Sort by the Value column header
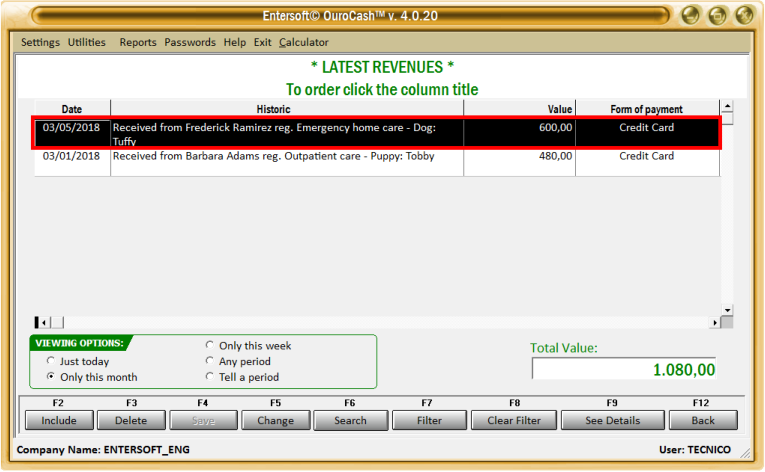 click(520, 109)
